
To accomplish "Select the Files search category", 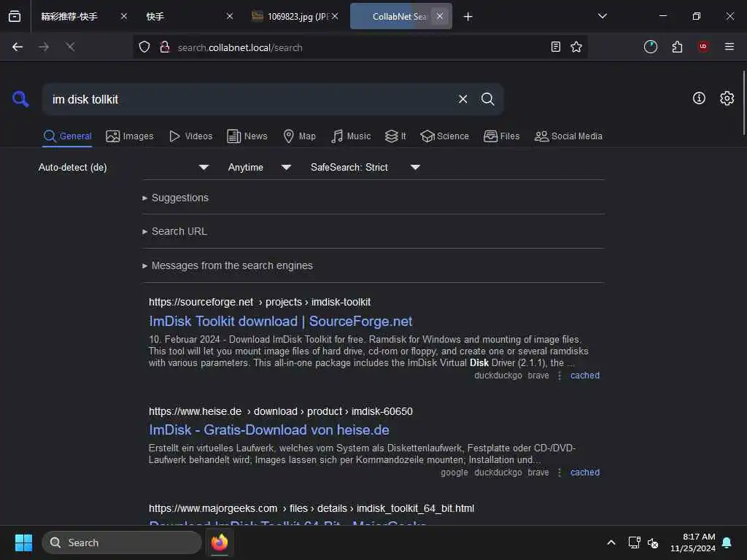I will [x=501, y=136].
